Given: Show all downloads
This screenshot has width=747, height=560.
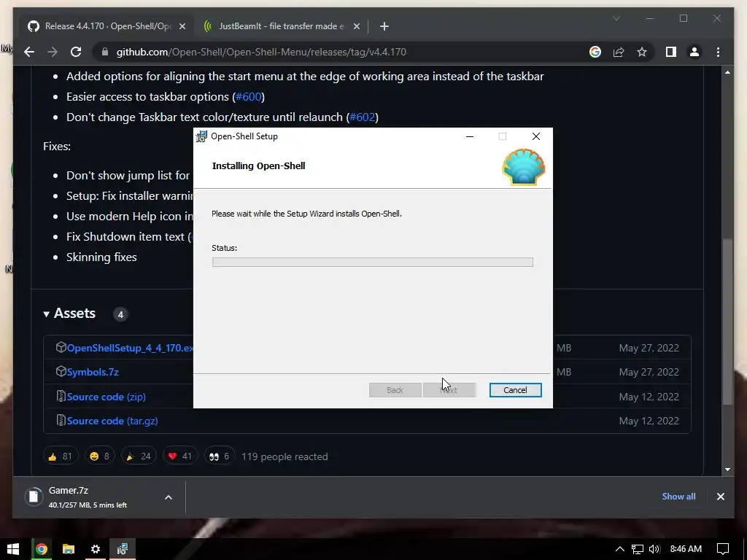Looking at the screenshot, I should (x=678, y=496).
